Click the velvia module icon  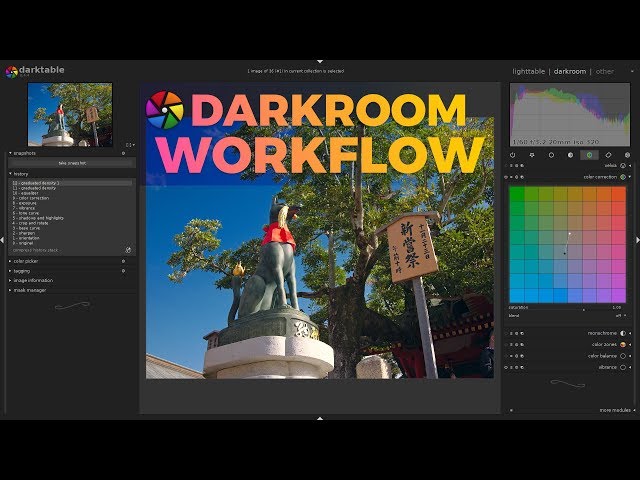click(623, 166)
